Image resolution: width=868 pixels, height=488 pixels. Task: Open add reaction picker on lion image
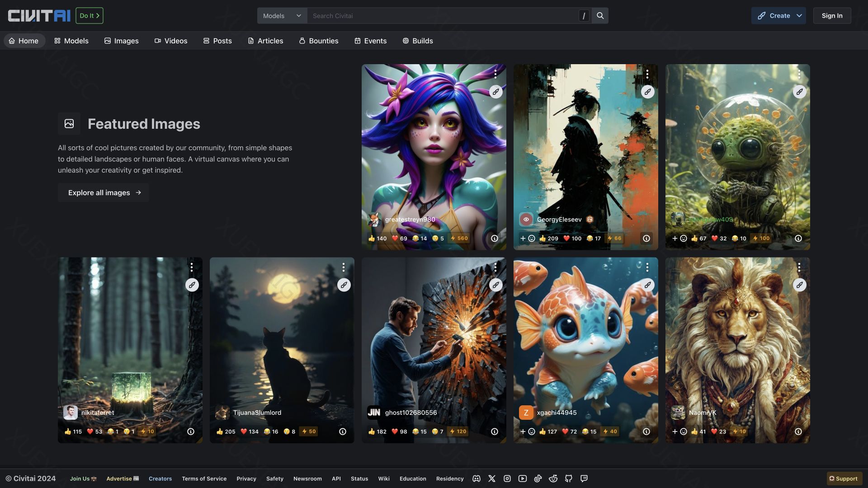[679, 432]
